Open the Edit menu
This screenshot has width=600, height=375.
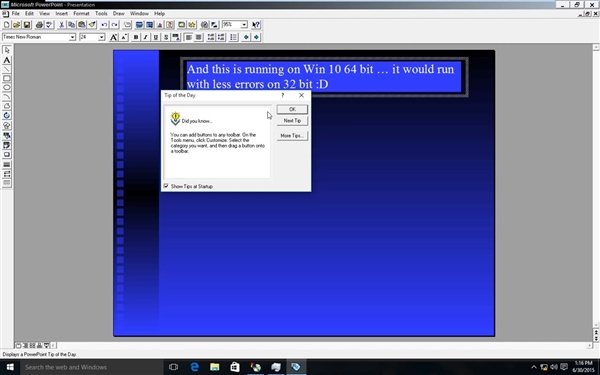pos(29,13)
